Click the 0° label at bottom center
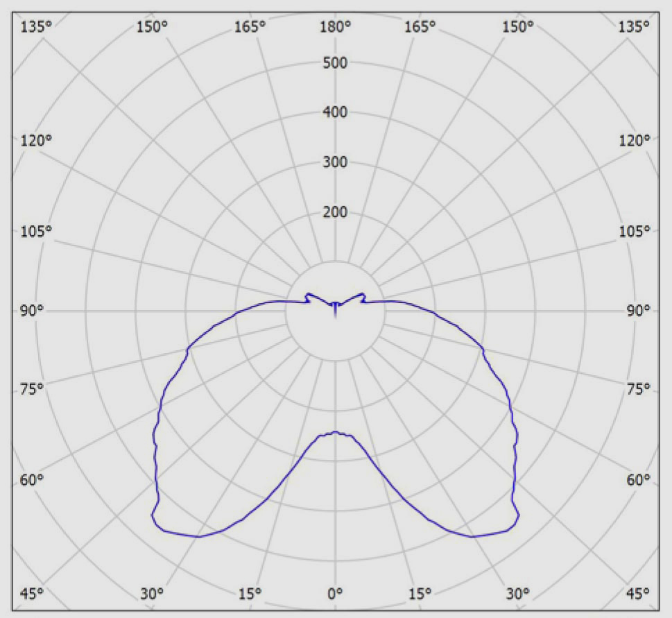Viewport: 672px width, 618px height. pyautogui.click(x=336, y=593)
